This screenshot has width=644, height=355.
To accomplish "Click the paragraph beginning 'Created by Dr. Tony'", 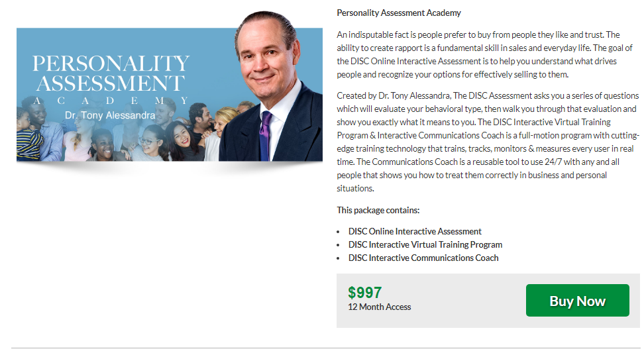I will point(488,142).
